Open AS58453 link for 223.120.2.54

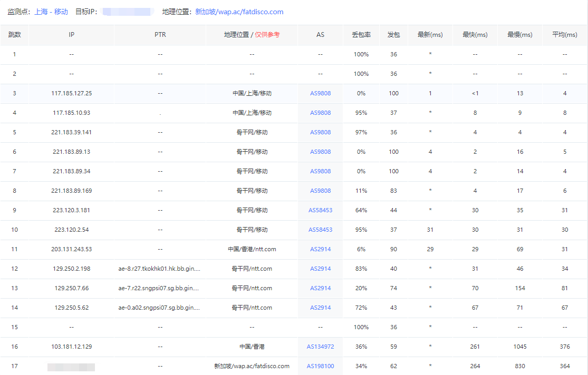[320, 230]
